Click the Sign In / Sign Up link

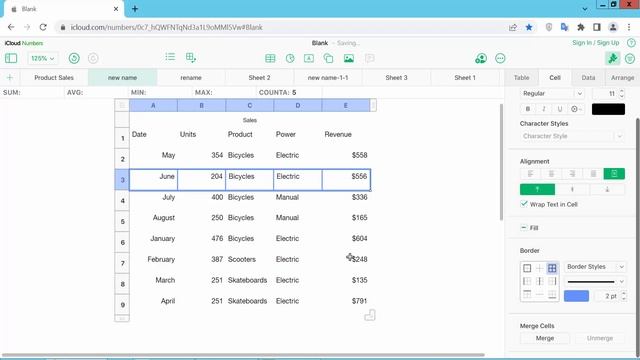[x=596, y=42]
